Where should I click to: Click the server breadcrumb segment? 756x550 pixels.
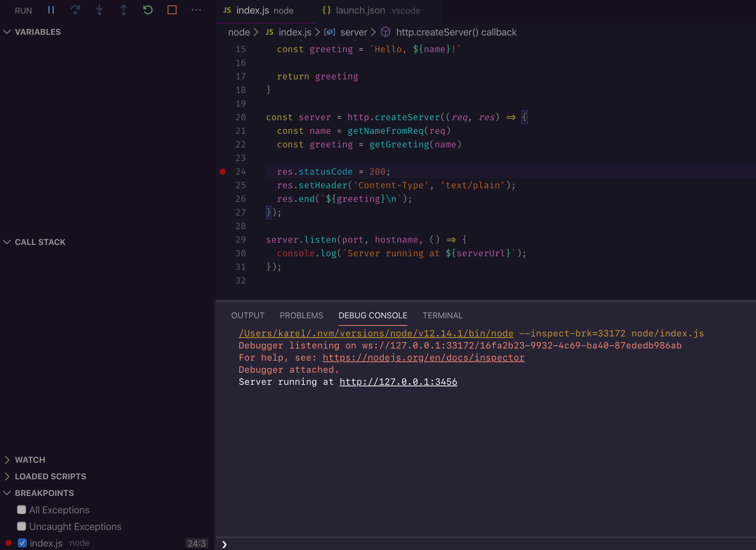(x=353, y=33)
